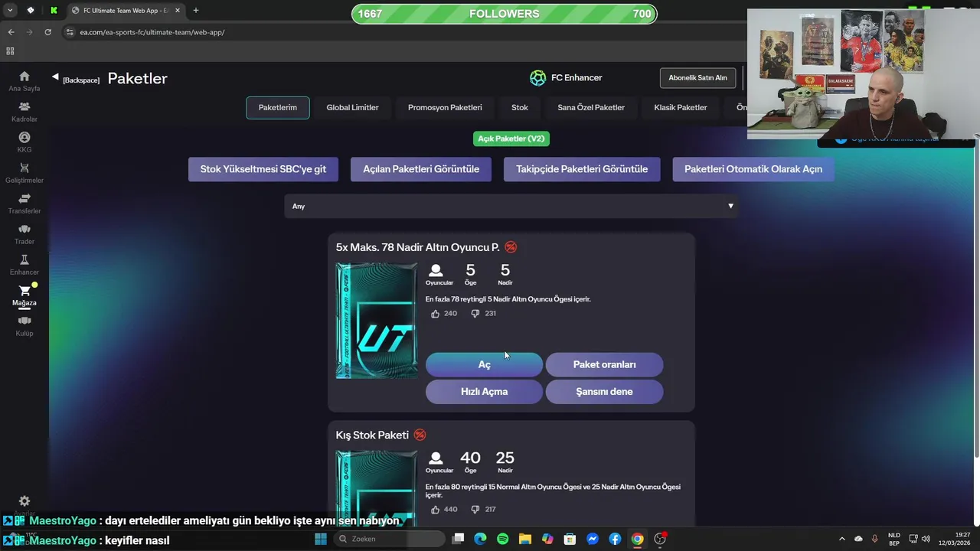Screen dimensions: 980x551
Task: Select the Stok tab
Action: [520, 108]
